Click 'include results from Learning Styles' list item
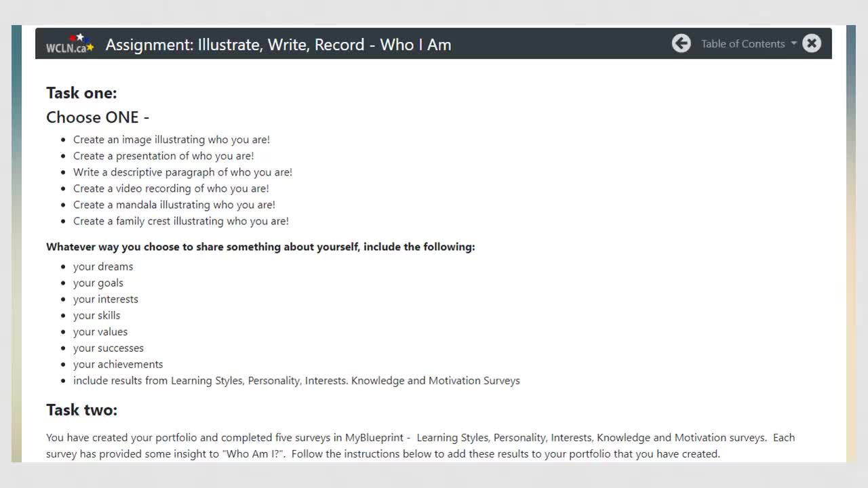868x488 pixels. click(x=296, y=380)
